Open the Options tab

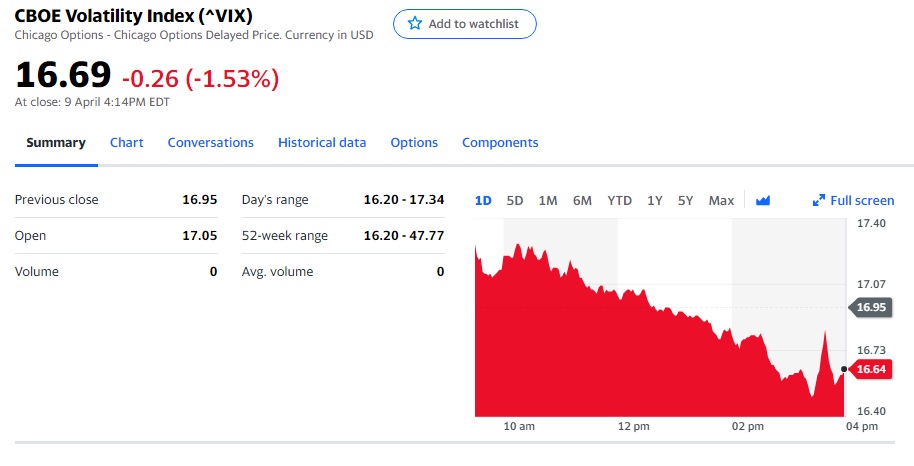(414, 143)
